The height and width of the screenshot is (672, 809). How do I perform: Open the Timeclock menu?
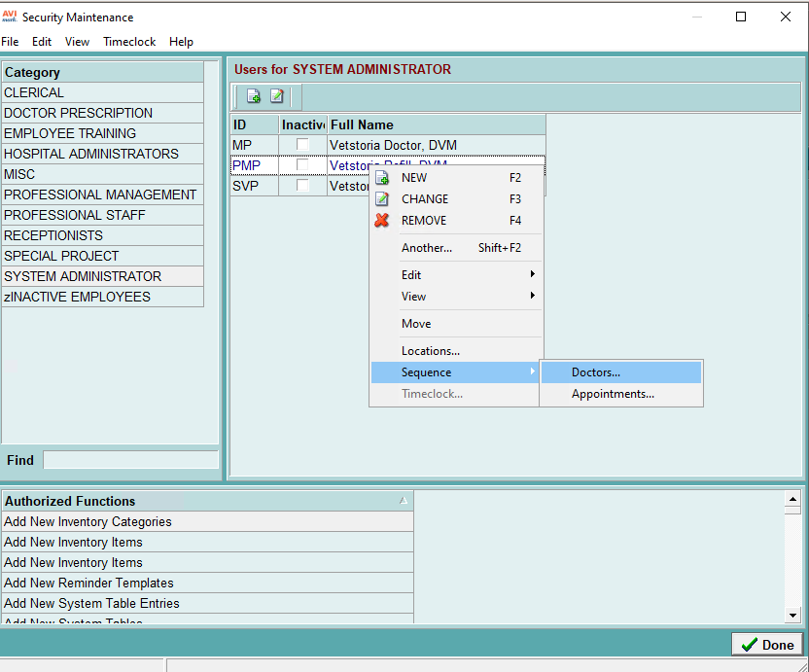coord(129,42)
